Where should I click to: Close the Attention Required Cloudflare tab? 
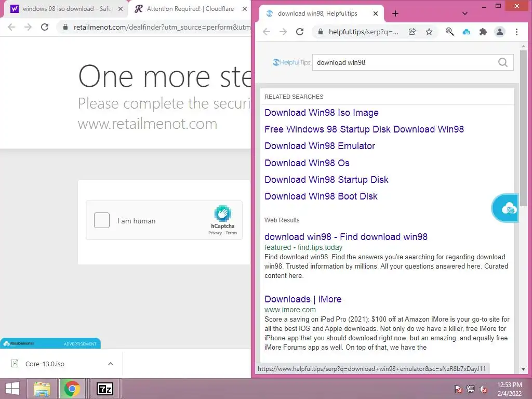[245, 9]
